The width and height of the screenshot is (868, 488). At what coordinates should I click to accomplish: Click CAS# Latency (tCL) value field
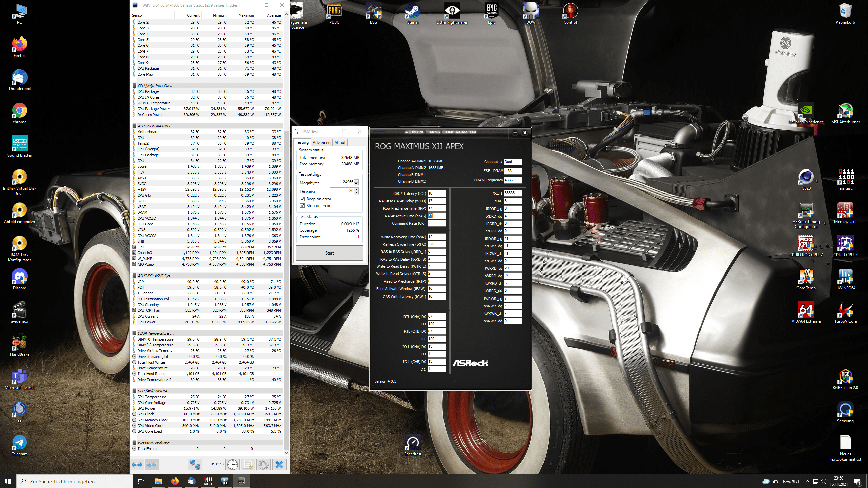pyautogui.click(x=437, y=194)
